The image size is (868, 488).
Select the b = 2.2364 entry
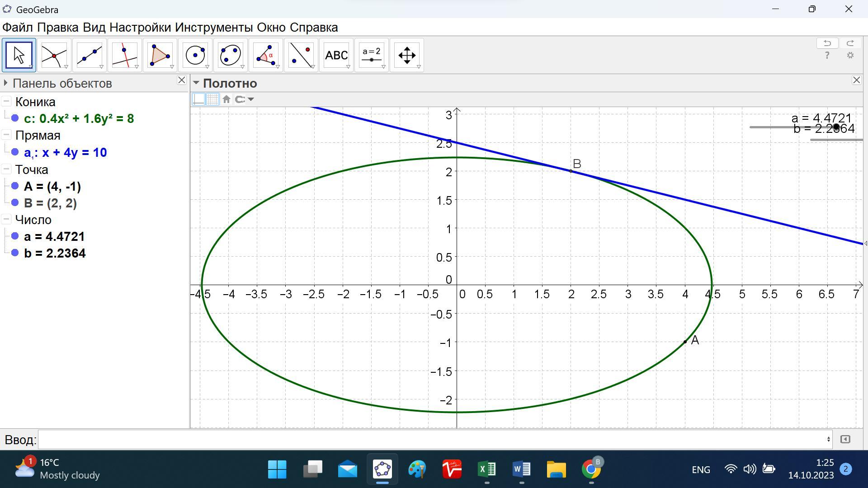55,253
